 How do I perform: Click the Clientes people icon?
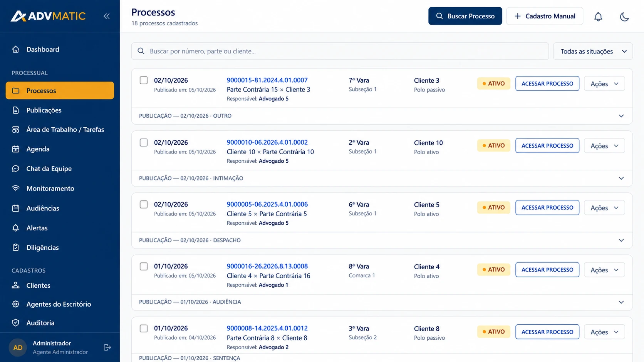(x=16, y=285)
